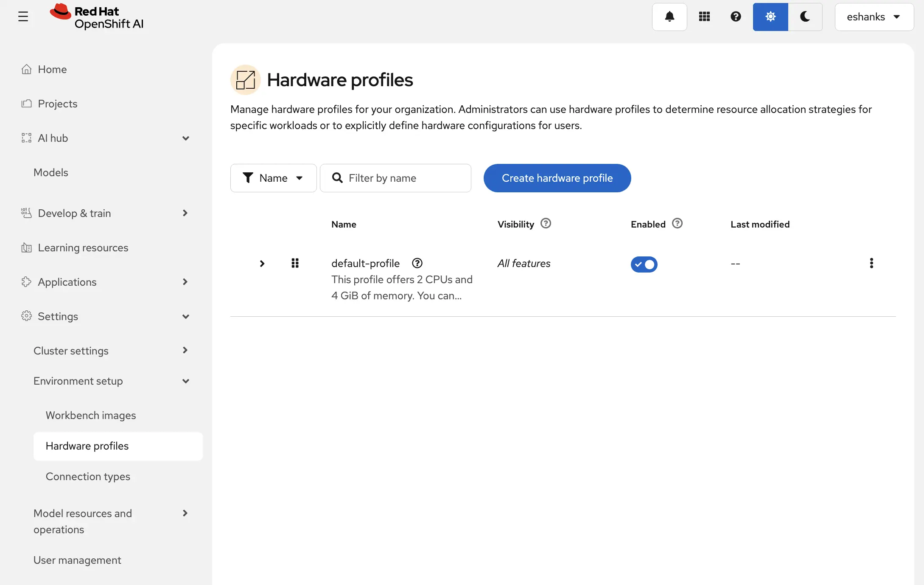Click the Enabled column help icon
The width and height of the screenshot is (924, 585).
677,223
